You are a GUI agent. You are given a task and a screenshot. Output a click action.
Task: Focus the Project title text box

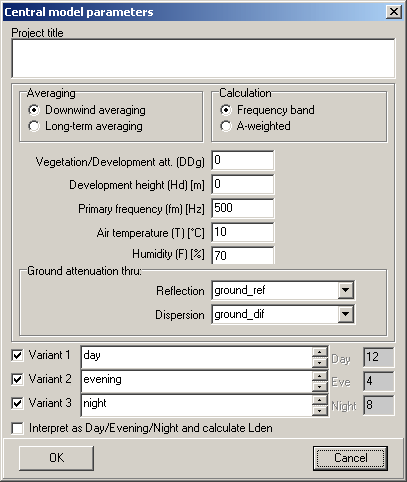203,58
